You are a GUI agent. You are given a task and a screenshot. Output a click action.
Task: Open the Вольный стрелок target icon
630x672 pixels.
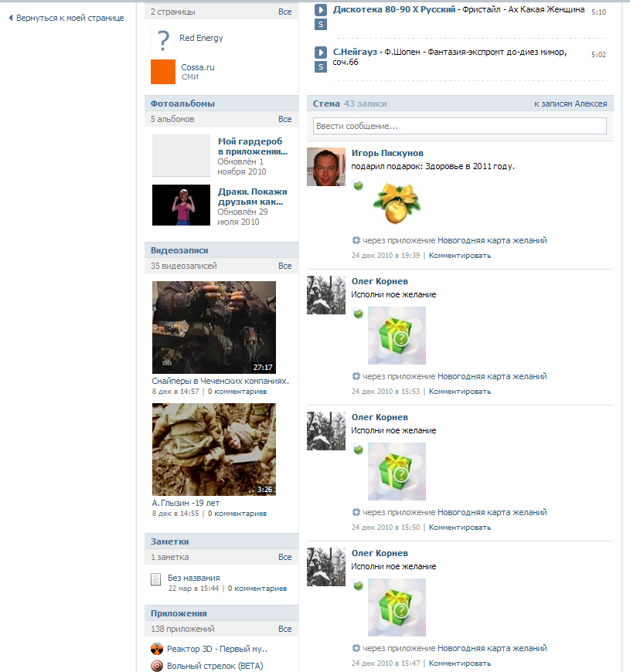click(x=157, y=666)
